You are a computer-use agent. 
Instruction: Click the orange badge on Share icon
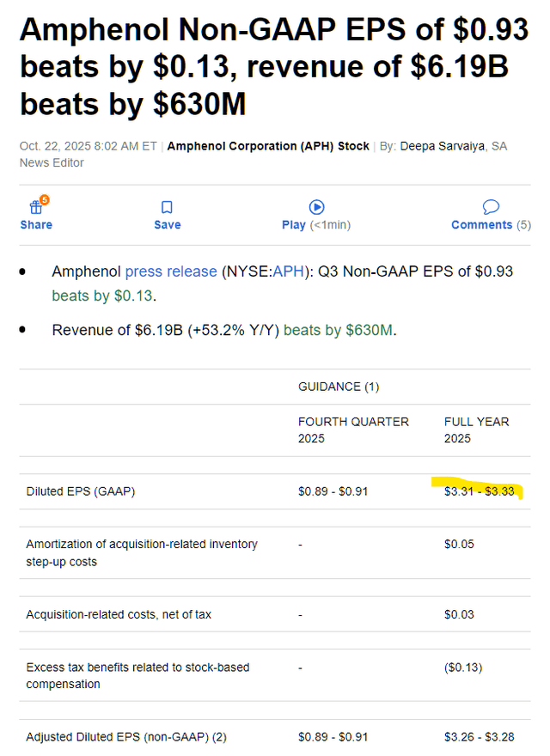click(44, 200)
